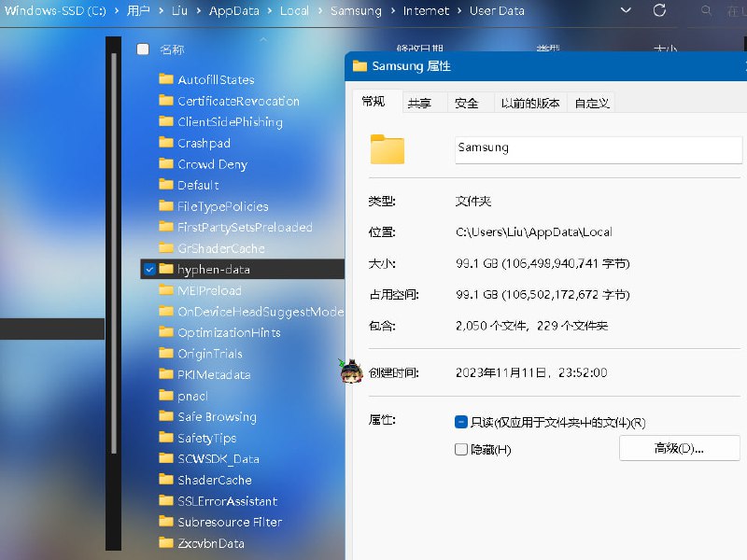
Task: Click the Samsung folder icon in the properties dialog
Action: coord(387,149)
